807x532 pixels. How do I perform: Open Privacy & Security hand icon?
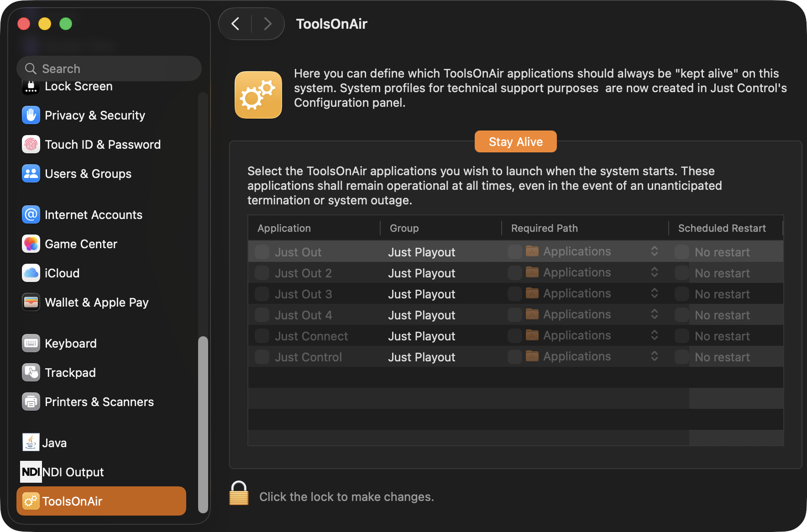pyautogui.click(x=31, y=115)
